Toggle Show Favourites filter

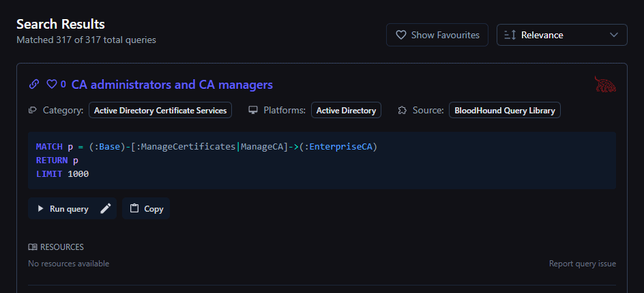click(437, 35)
